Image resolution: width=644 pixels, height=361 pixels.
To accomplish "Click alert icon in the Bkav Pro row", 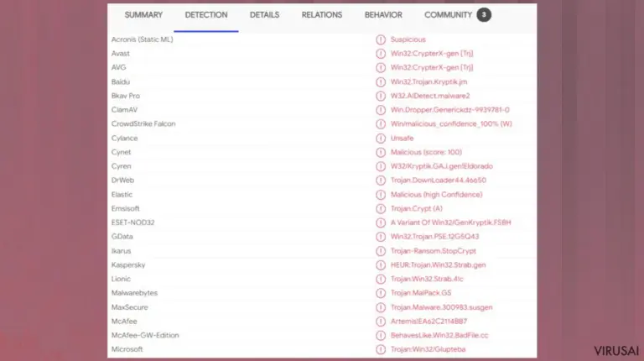I will click(381, 96).
